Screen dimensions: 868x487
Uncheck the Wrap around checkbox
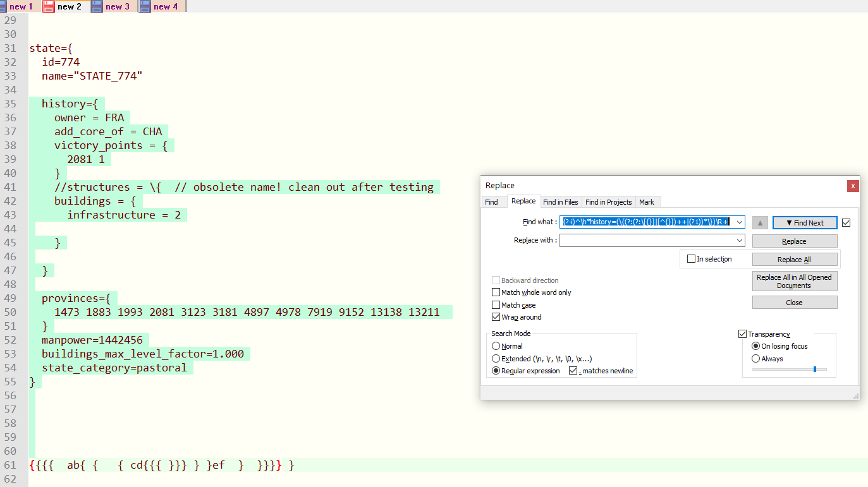coord(496,317)
